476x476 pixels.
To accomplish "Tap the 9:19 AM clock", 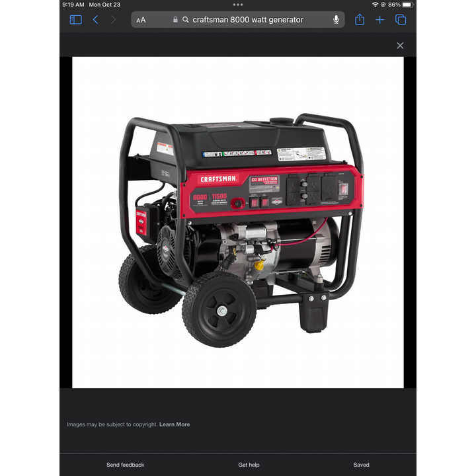I will (73, 5).
